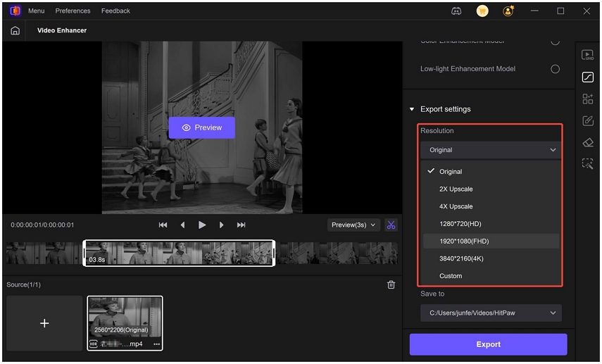
Task: Click the Source(1/1) label
Action: [x=23, y=284]
